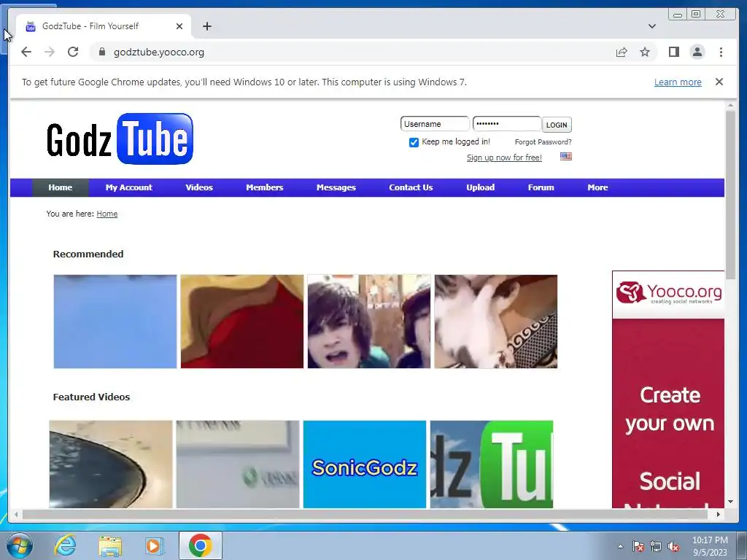Show hidden system tray icons
The image size is (747, 560).
tap(620, 546)
